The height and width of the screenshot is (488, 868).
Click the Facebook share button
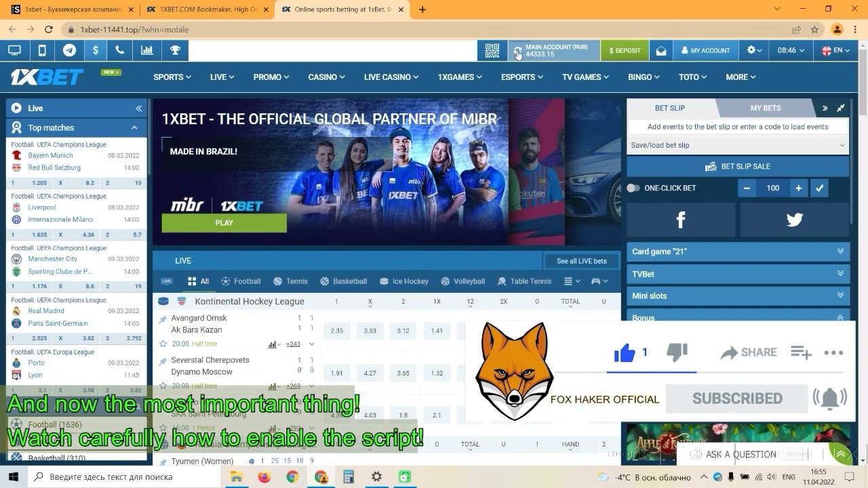click(681, 220)
